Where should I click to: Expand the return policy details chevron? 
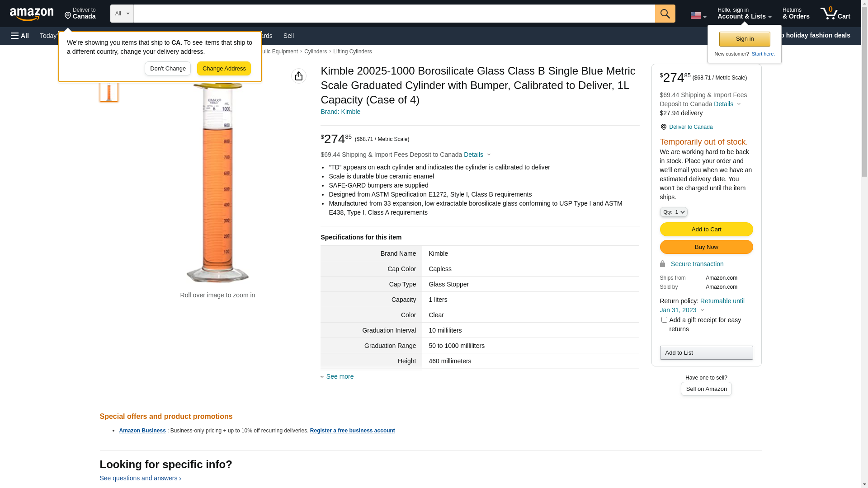[x=702, y=310]
